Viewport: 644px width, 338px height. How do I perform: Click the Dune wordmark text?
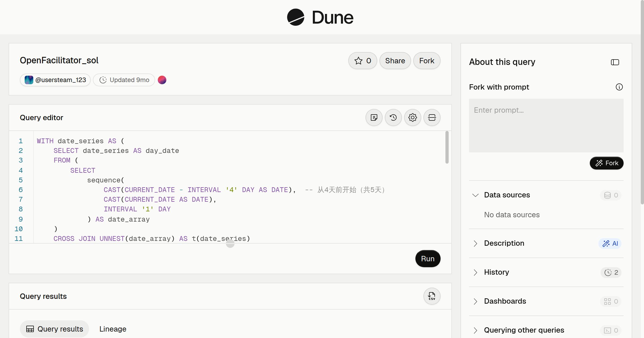tap(332, 18)
